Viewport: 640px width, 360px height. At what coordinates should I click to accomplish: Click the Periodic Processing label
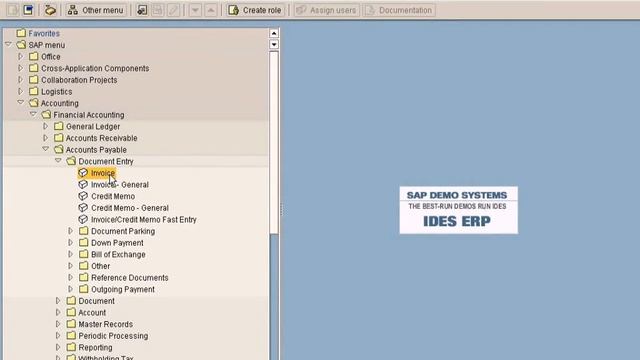[x=113, y=336]
